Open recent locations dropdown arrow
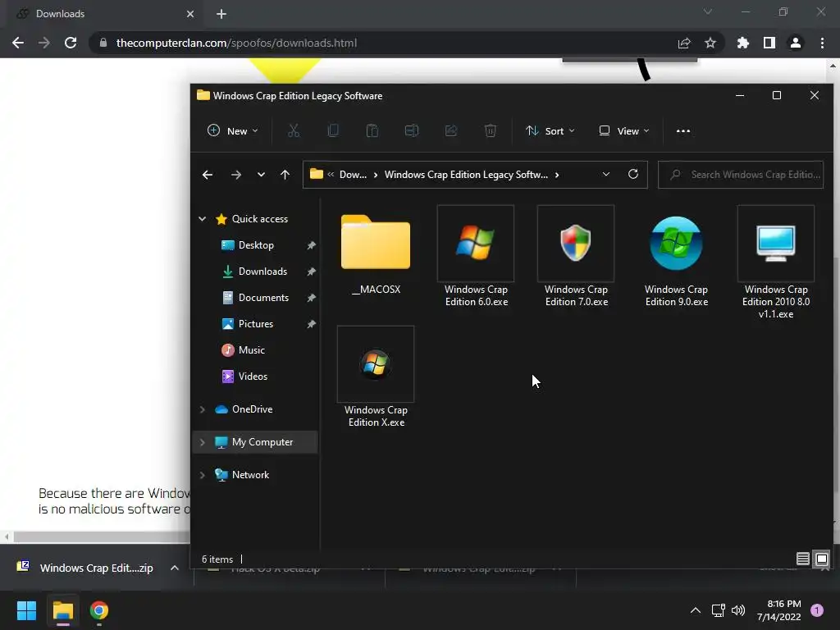The width and height of the screenshot is (840, 630). pos(261,175)
